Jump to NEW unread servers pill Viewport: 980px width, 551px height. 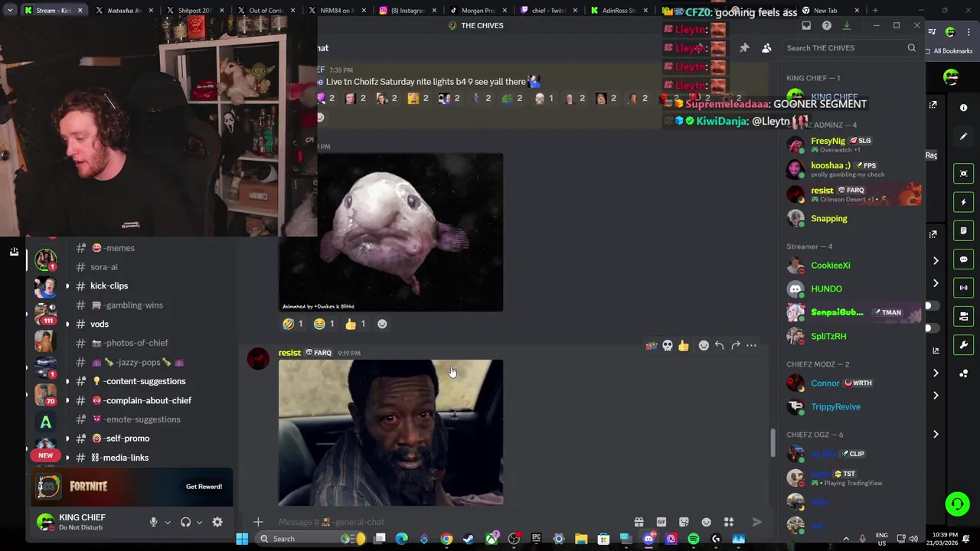coord(45,455)
